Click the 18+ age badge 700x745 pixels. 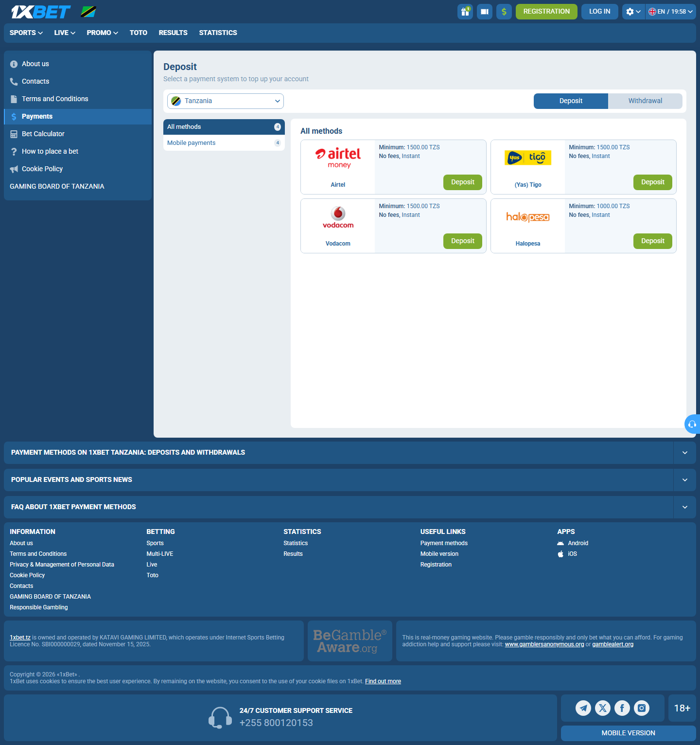(x=682, y=708)
